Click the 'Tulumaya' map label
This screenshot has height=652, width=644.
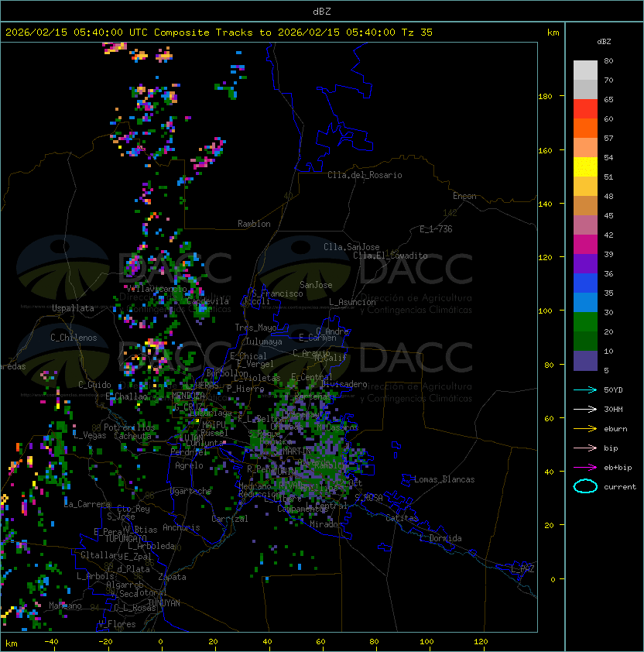click(264, 341)
